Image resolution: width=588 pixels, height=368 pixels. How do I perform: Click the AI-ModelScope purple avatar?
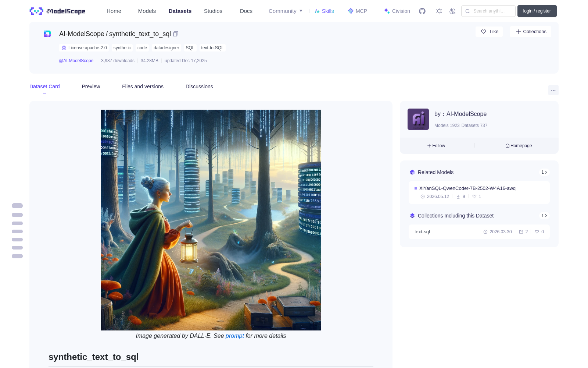pyautogui.click(x=418, y=119)
